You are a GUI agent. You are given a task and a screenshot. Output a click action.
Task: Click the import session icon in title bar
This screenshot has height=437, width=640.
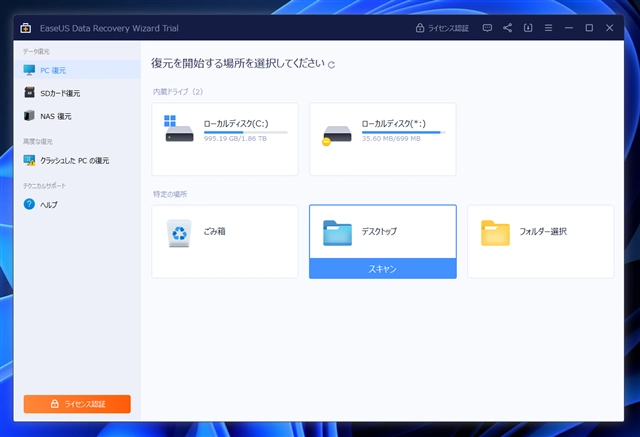[528, 28]
